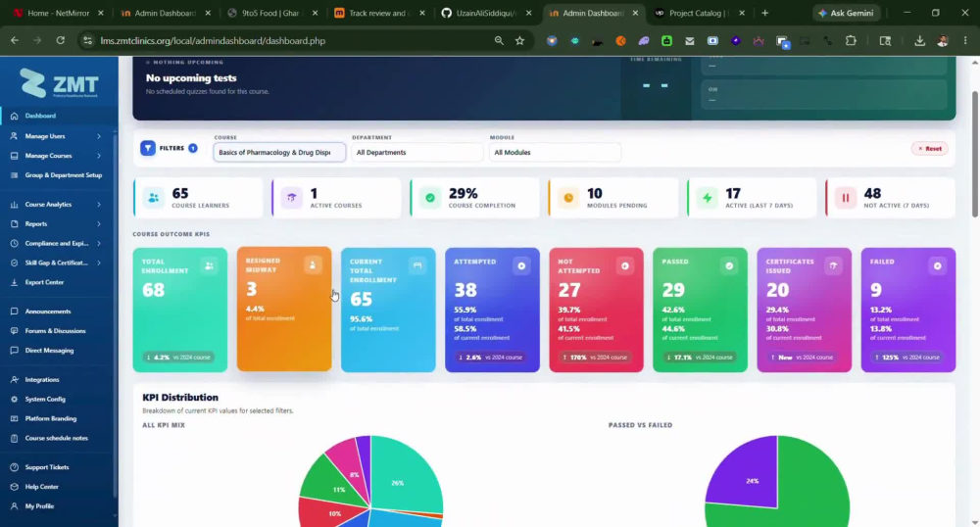The height and width of the screenshot is (527, 980).
Task: Open the Chrome three-dot menu
Action: (965, 40)
